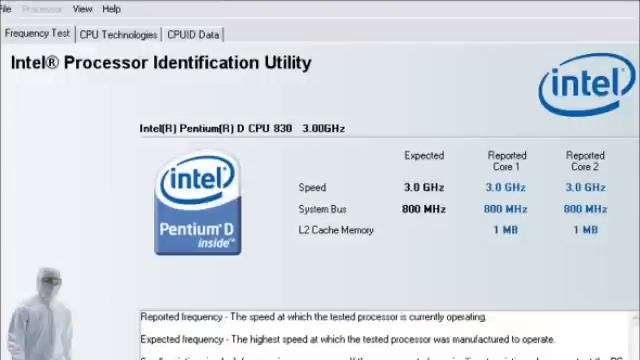Viewport: 640px width, 360px height.
Task: Switch to the CPU Technologies tab
Action: click(118, 35)
